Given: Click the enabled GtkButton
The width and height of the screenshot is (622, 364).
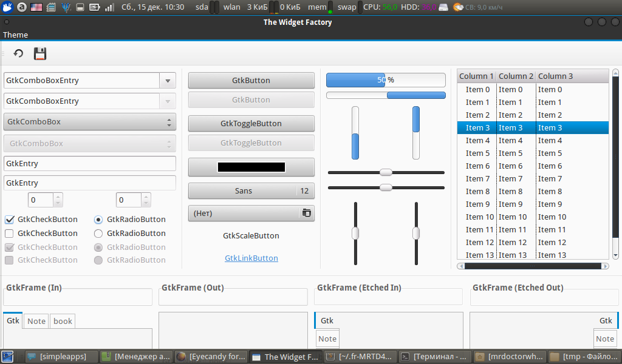Looking at the screenshot, I should pos(251,81).
